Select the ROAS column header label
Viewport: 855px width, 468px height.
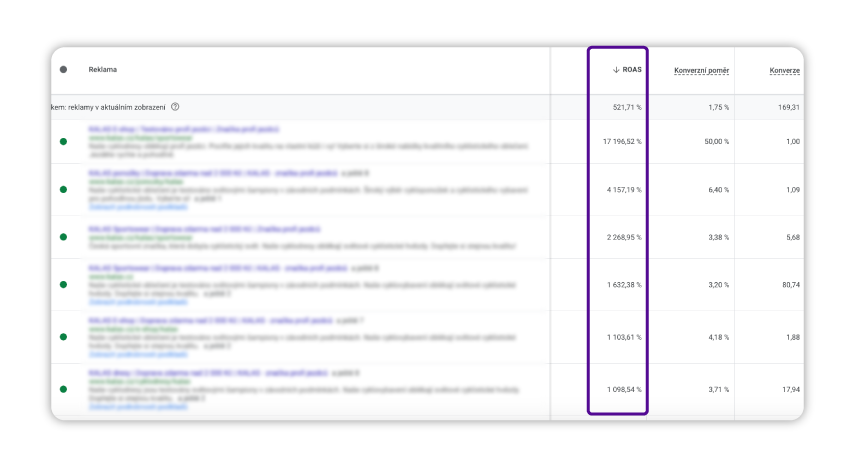632,70
